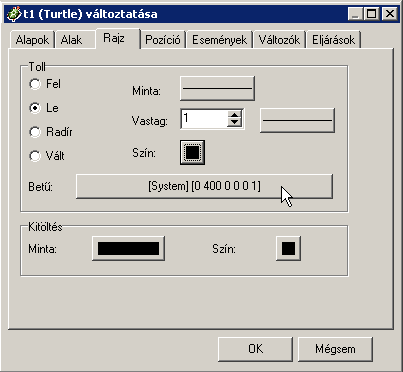Select the Radír radio button

35,132
